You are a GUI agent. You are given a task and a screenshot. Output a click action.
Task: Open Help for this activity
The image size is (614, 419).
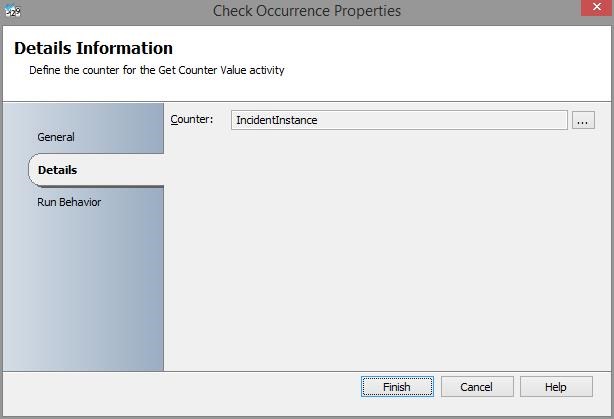(556, 387)
